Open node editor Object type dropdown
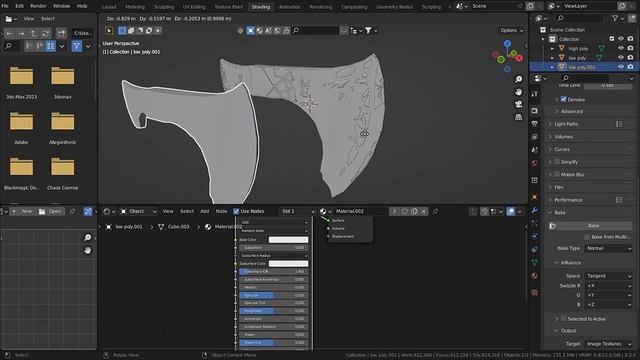 [138, 211]
